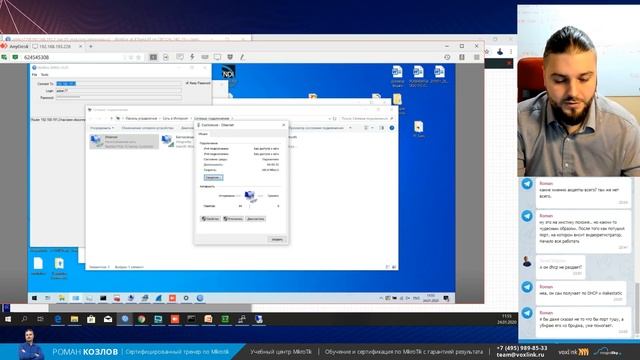Screen dimensions: 640x360
Task: Click the Disable button in status dialog
Action: tap(233, 219)
